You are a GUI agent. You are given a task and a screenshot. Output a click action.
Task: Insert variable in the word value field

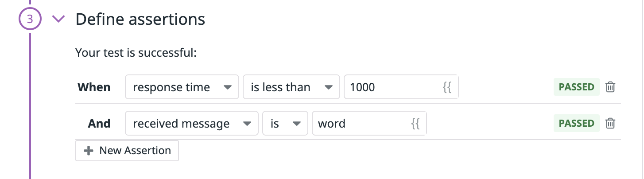[x=415, y=124]
